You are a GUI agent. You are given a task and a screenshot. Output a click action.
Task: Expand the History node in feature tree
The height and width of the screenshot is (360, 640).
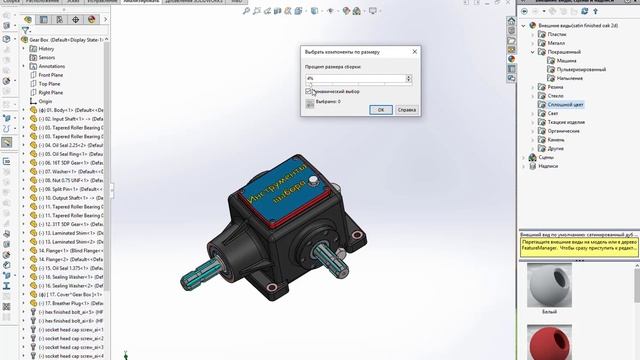[x=23, y=49]
